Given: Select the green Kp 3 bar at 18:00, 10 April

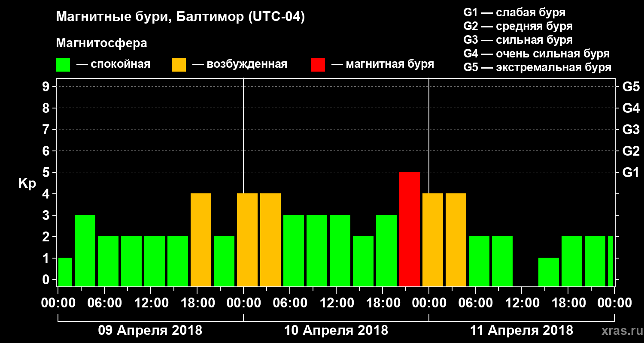Looking at the screenshot, I should pyautogui.click(x=386, y=250).
